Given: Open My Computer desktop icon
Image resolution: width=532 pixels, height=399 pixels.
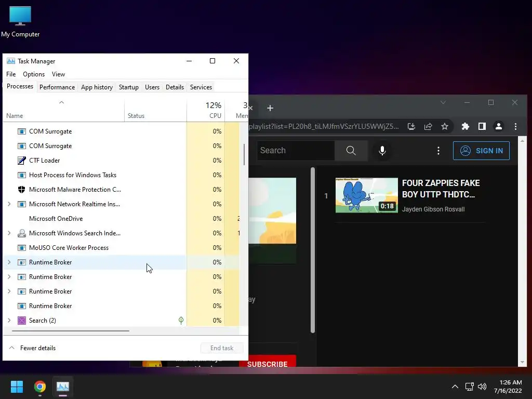Looking at the screenshot, I should point(20,21).
